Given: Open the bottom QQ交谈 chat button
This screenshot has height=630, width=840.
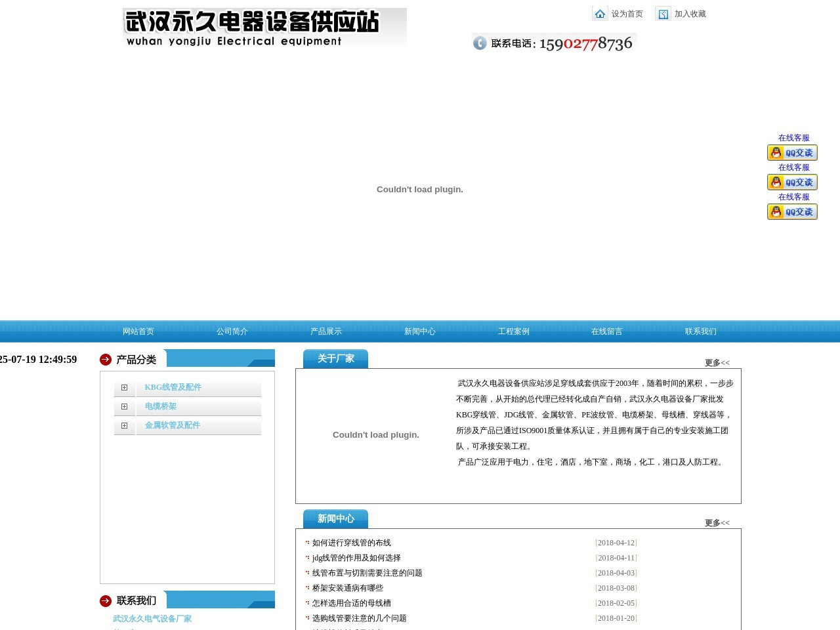Looking at the screenshot, I should (792, 211).
